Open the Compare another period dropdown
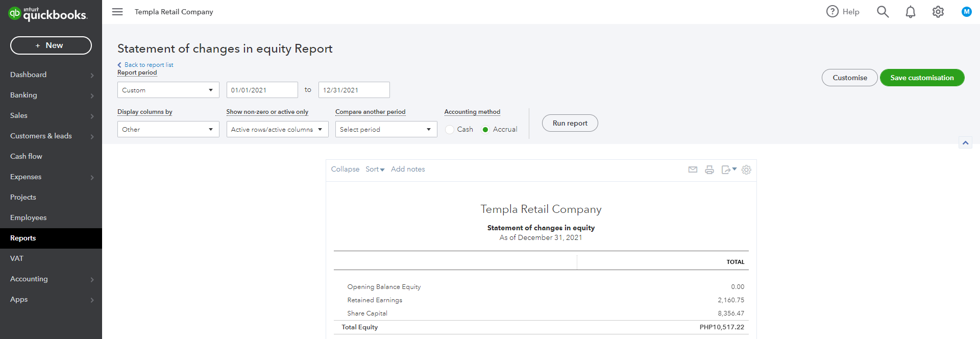The width and height of the screenshot is (980, 339). pyautogui.click(x=386, y=129)
